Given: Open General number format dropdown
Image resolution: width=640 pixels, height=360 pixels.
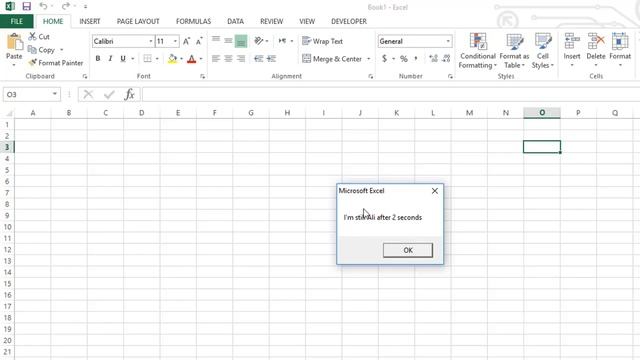Looking at the screenshot, I should [448, 41].
